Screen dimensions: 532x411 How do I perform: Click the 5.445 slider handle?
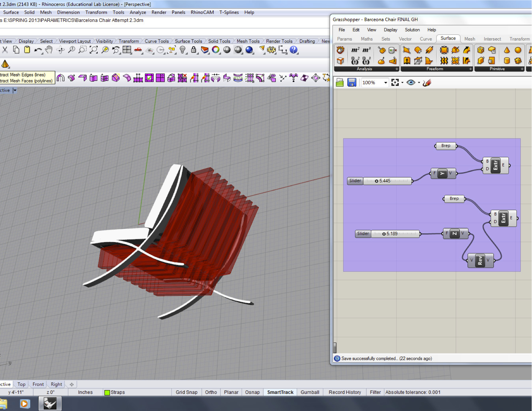pyautogui.click(x=376, y=181)
